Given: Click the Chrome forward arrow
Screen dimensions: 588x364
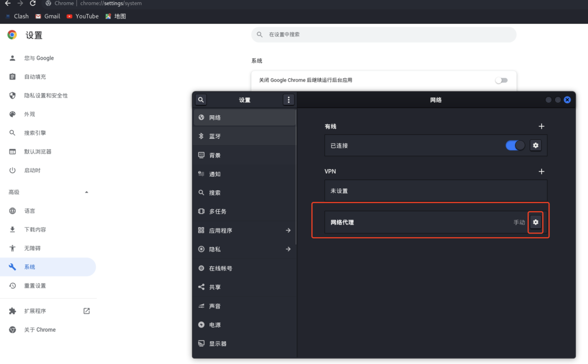Looking at the screenshot, I should point(20,3).
